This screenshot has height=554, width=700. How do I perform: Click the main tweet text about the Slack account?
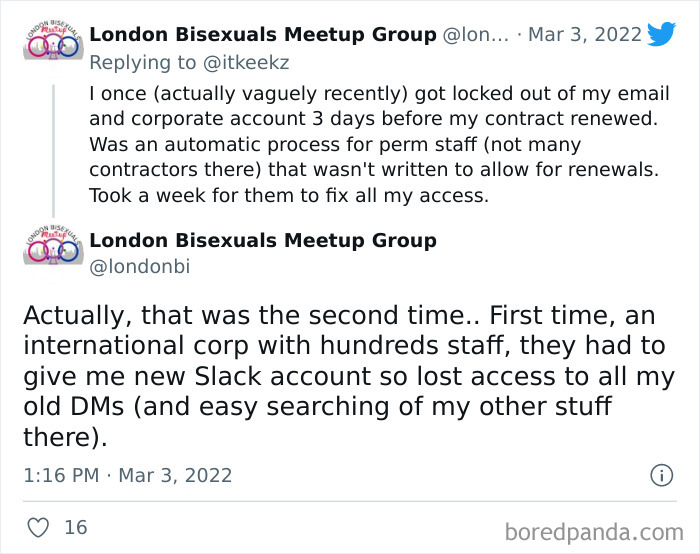(340, 376)
